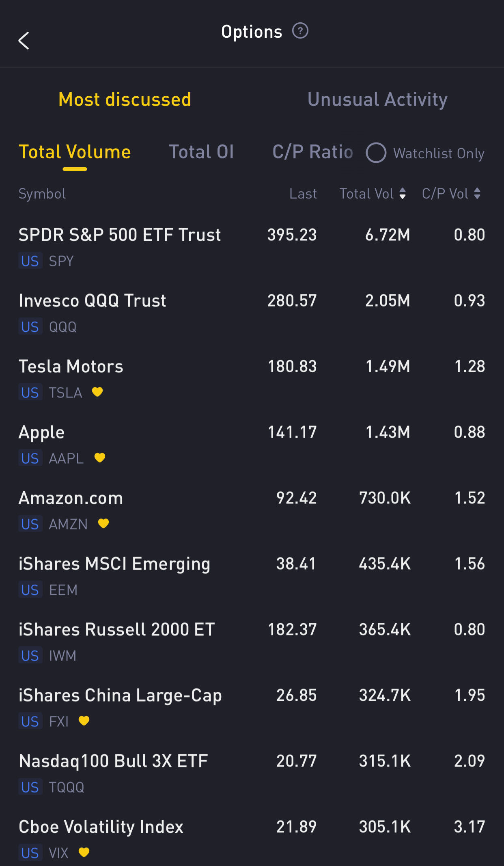Screen dimensions: 504x866
Task: Sort by the Total Vol column arrows
Action: coord(403,194)
